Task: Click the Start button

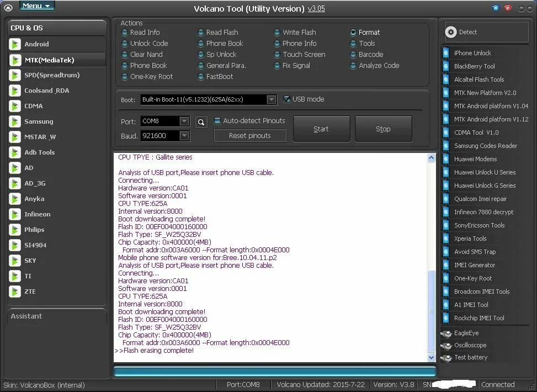Action: click(322, 129)
